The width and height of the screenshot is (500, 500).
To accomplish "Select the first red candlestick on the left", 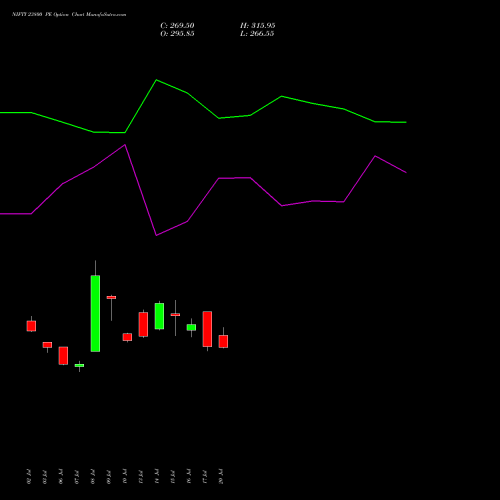I will pyautogui.click(x=31, y=326).
